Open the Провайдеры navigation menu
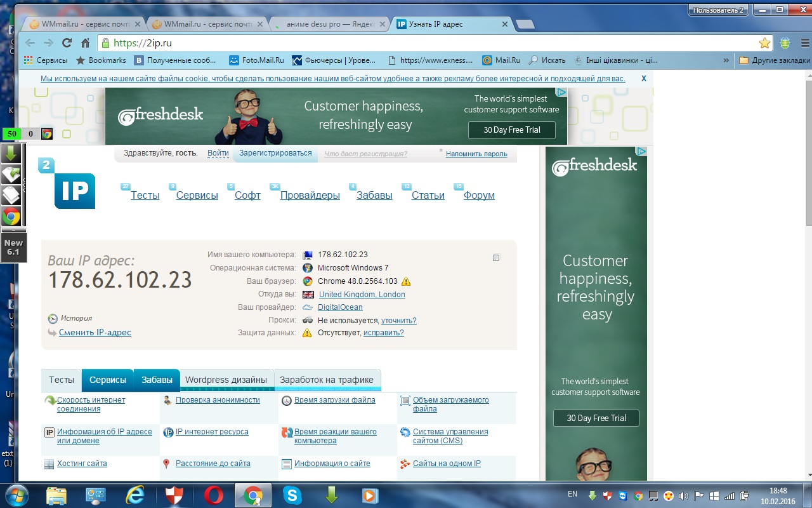Screen dimensions: 812x508 [x=310, y=195]
